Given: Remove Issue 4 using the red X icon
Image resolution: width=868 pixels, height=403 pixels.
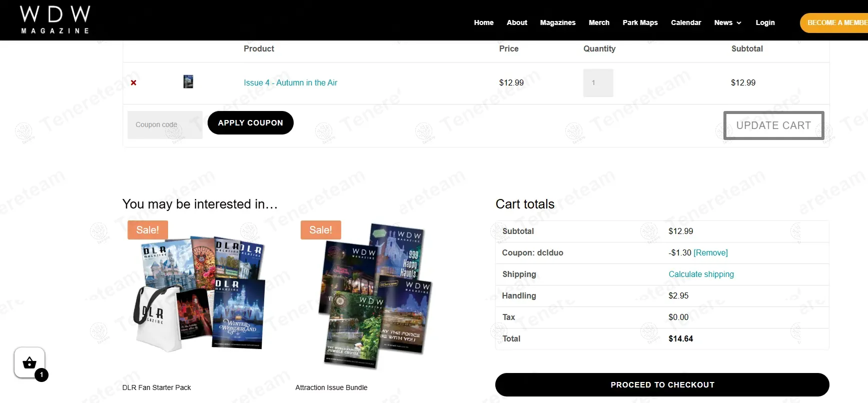Looking at the screenshot, I should coord(134,83).
